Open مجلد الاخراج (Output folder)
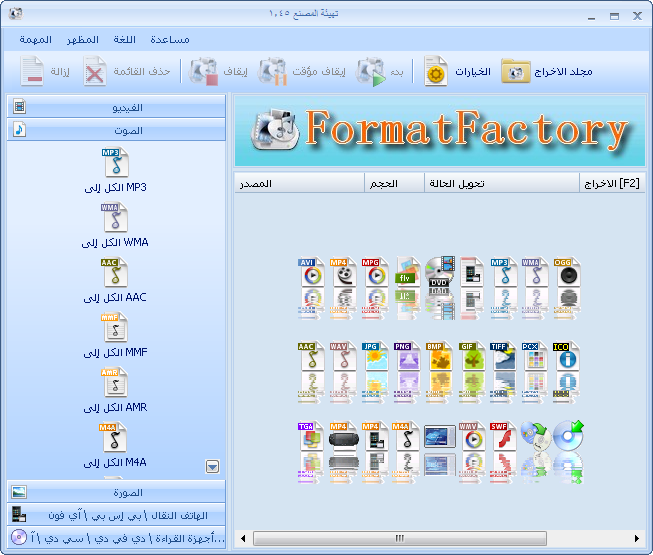The height and width of the screenshot is (555, 653). pos(547,72)
